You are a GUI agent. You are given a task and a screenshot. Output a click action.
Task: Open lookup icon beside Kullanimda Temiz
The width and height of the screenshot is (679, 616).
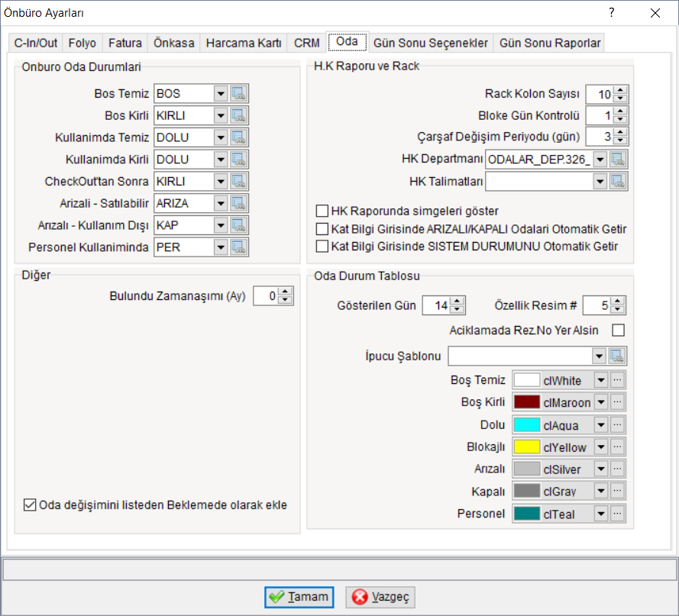click(x=238, y=137)
